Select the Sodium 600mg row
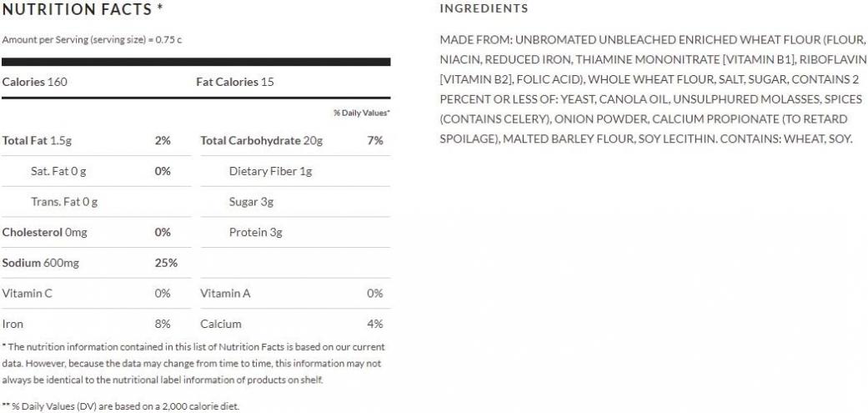Image resolution: width=868 pixels, height=413 pixels. 97,263
